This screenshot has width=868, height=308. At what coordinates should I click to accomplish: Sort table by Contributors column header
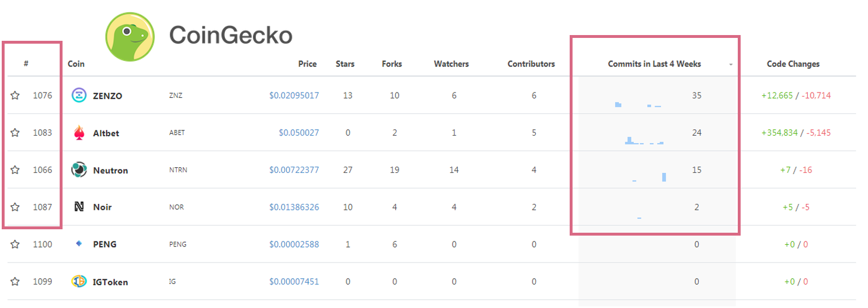click(531, 64)
